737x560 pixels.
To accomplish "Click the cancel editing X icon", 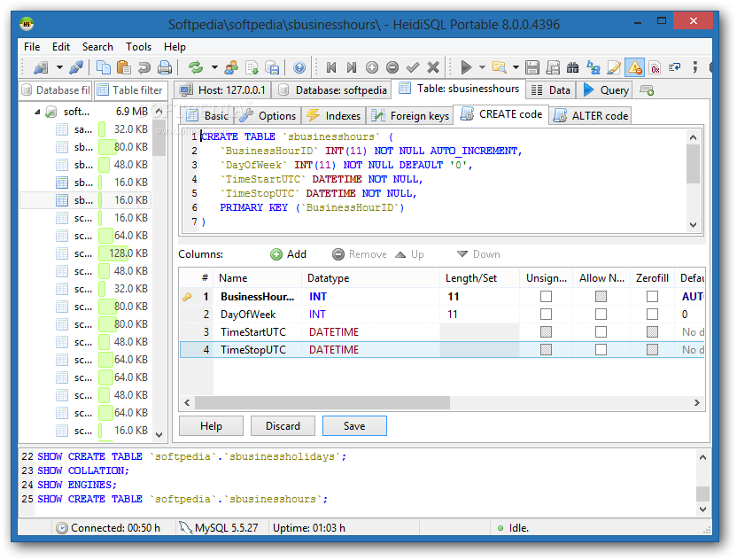I will click(x=433, y=67).
